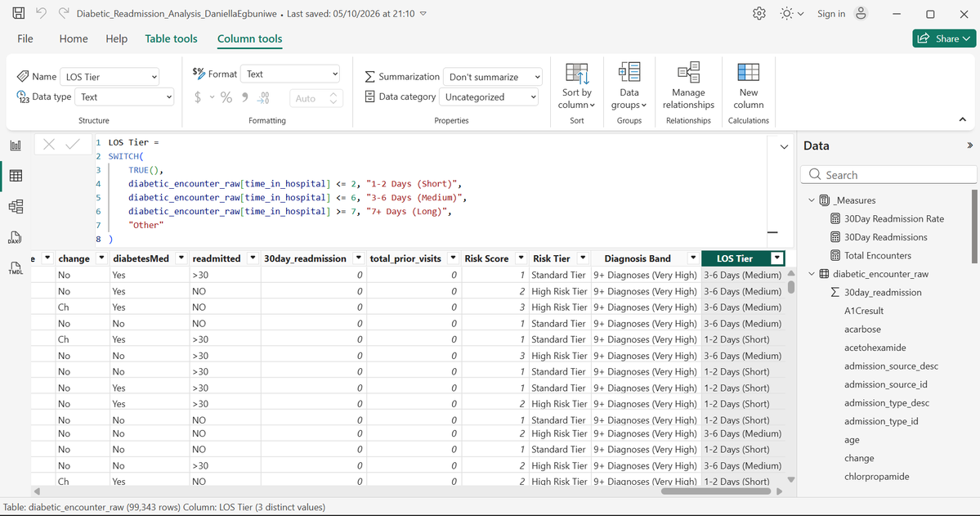Click the Share button
The height and width of the screenshot is (516, 980).
(944, 38)
